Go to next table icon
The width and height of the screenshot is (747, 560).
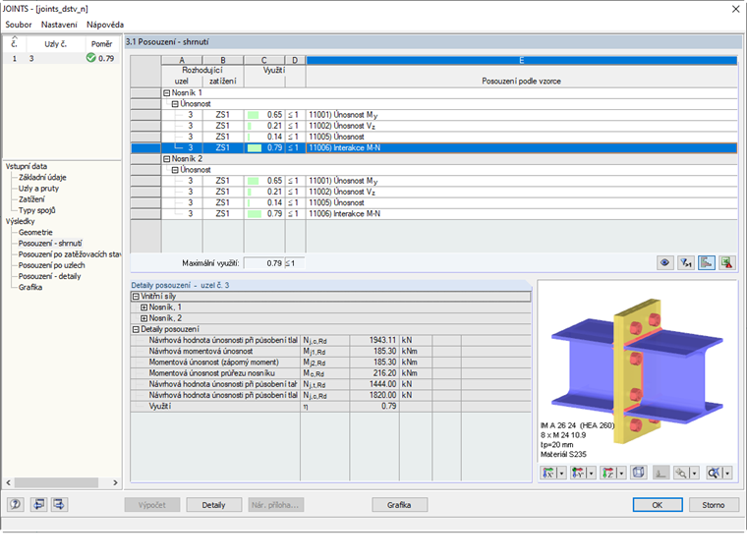[60, 504]
